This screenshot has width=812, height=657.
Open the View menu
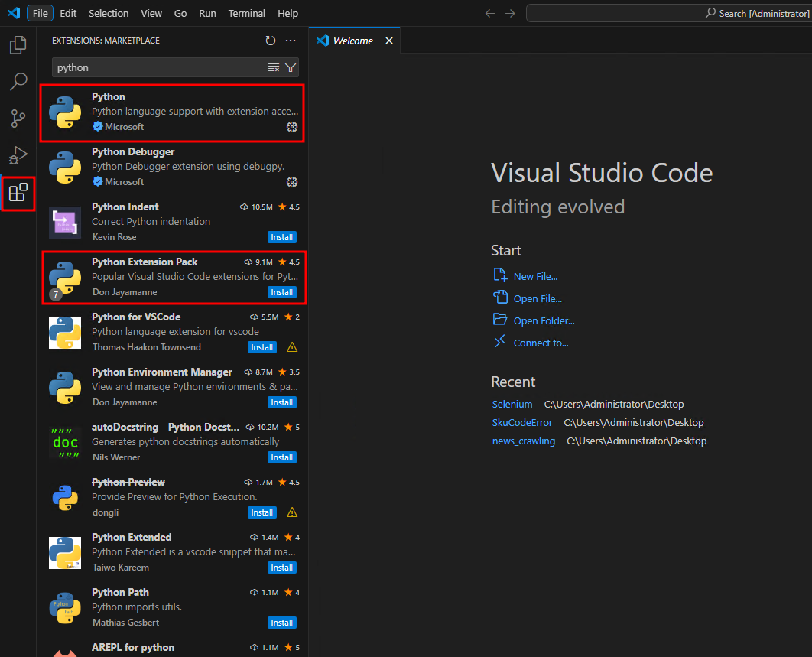click(x=151, y=14)
